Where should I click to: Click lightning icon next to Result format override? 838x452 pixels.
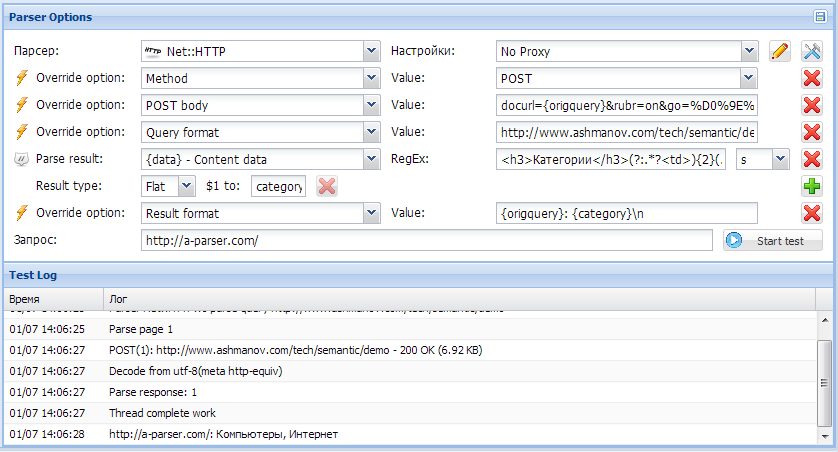pyautogui.click(x=21, y=213)
